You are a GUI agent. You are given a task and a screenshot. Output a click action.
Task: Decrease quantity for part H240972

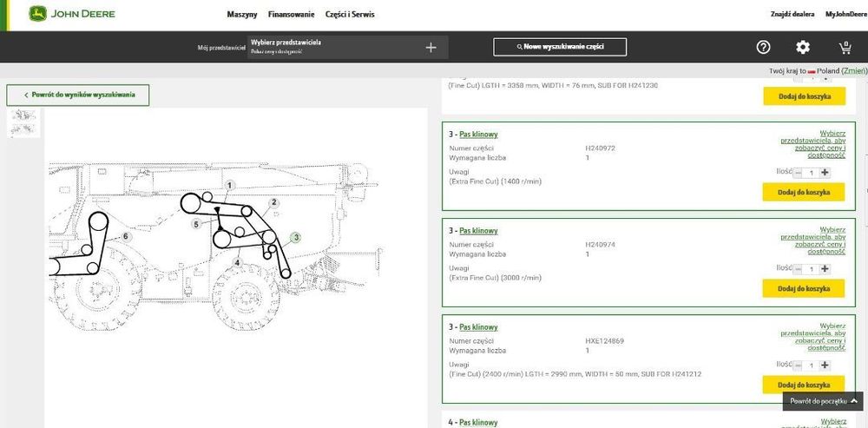coord(799,173)
